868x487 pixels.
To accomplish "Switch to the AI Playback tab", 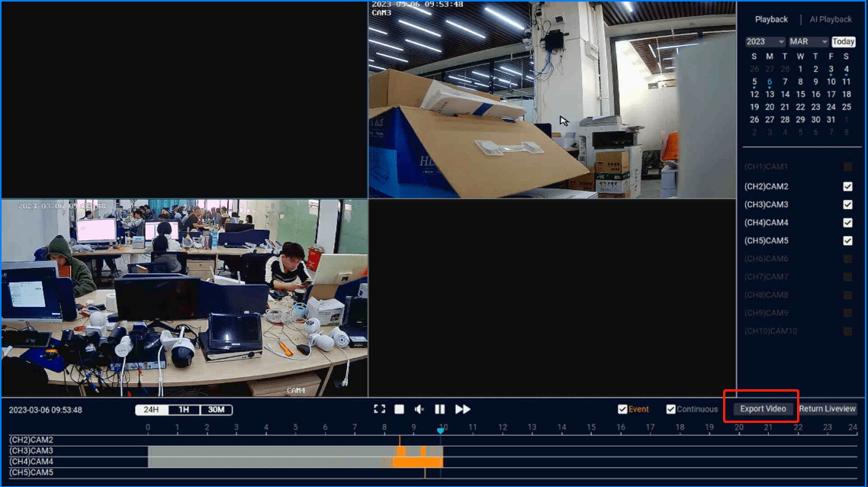I will [x=831, y=19].
